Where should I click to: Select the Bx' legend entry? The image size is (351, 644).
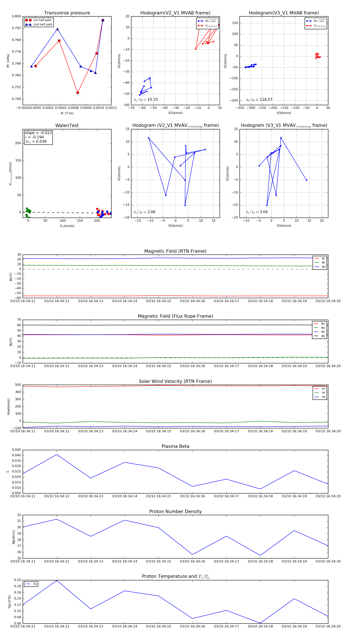point(320,324)
